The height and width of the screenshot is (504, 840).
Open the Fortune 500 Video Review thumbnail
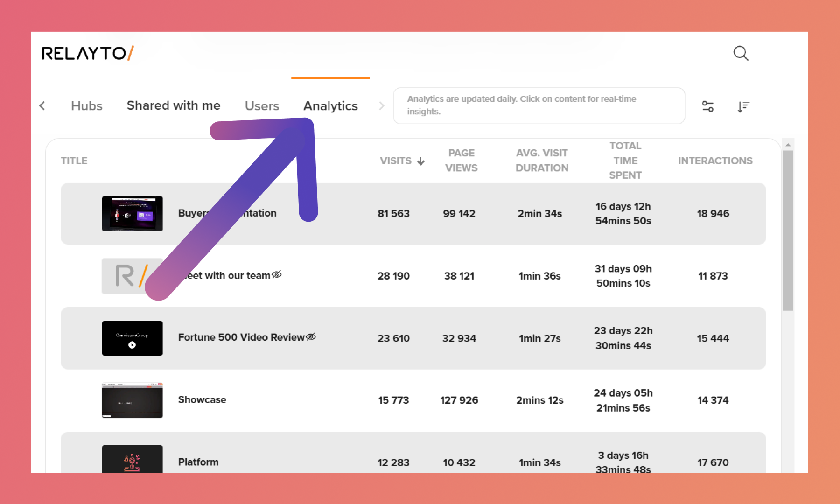(x=132, y=338)
